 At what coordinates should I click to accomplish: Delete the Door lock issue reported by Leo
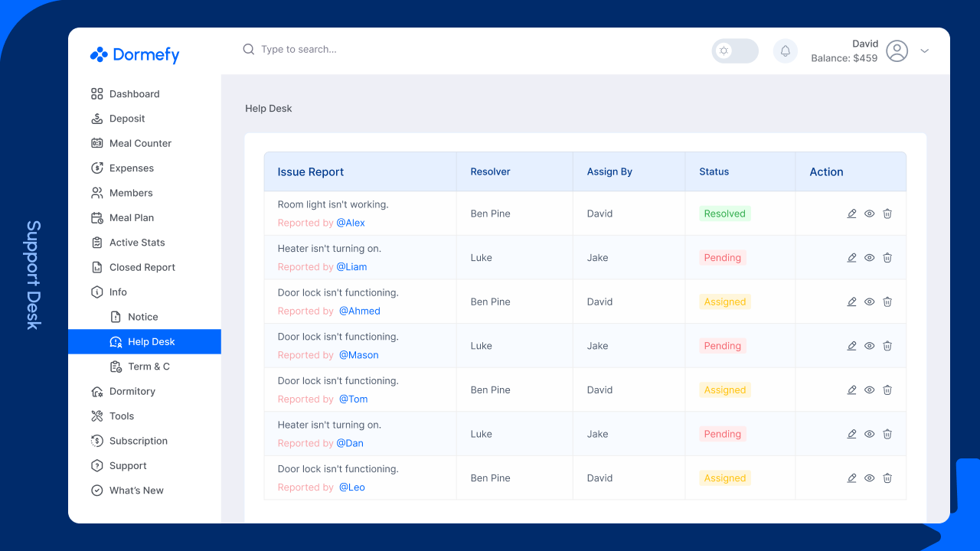point(887,478)
